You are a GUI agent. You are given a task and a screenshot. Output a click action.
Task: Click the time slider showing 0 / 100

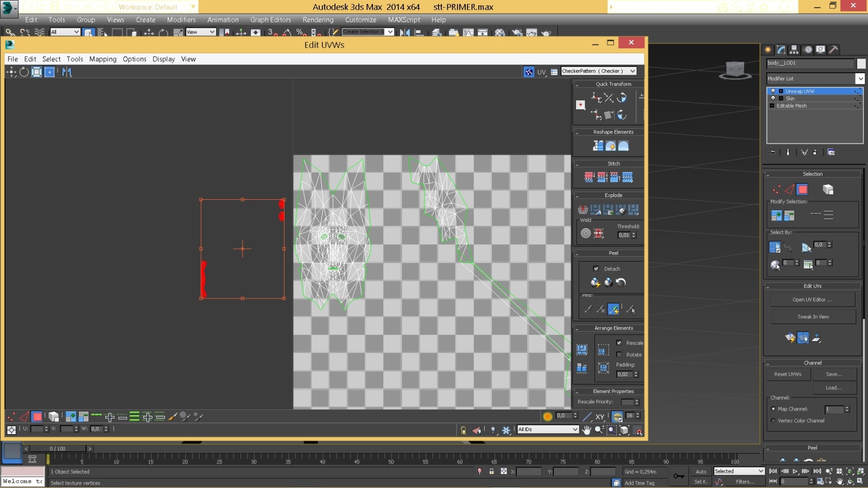[58, 448]
